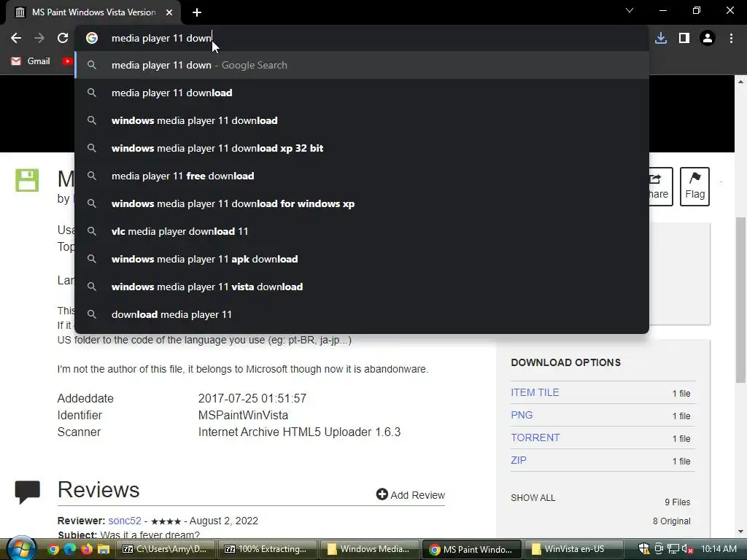Open the ITEM TILE download option
This screenshot has height=560, width=747.
(535, 392)
